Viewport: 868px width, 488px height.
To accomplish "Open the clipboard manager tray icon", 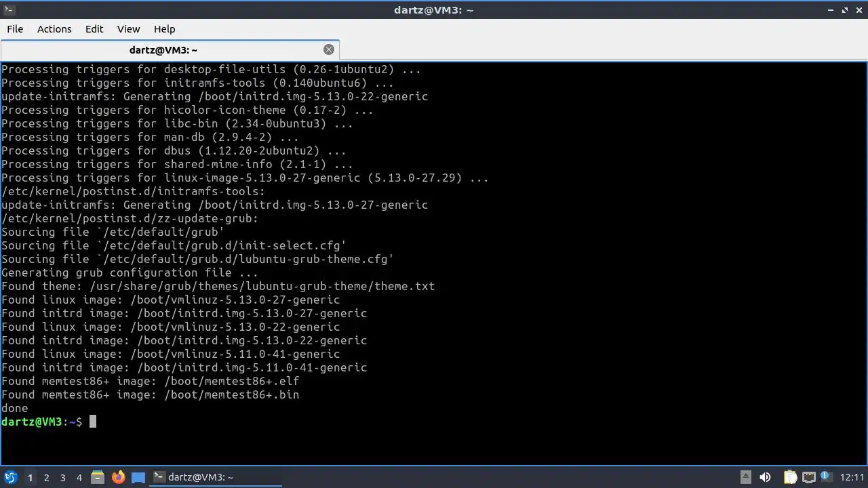I will [790, 477].
